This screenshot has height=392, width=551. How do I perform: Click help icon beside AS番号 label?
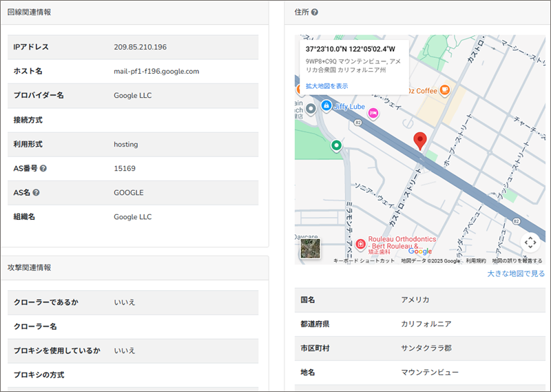click(x=43, y=168)
